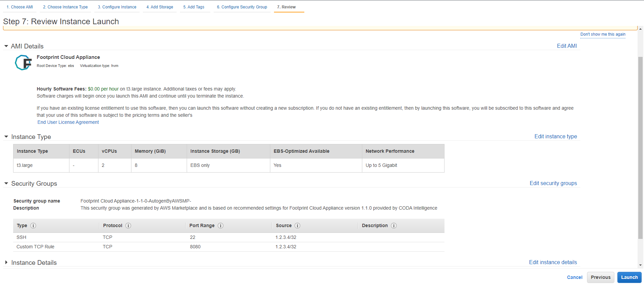Open the End User License Agreement link
This screenshot has width=644, height=286.
coord(68,122)
